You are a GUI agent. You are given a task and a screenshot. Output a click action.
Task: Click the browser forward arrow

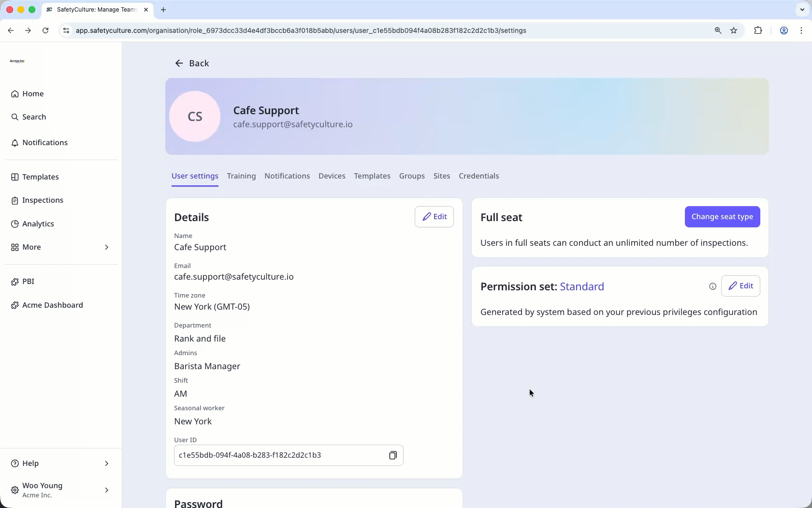coord(28,30)
